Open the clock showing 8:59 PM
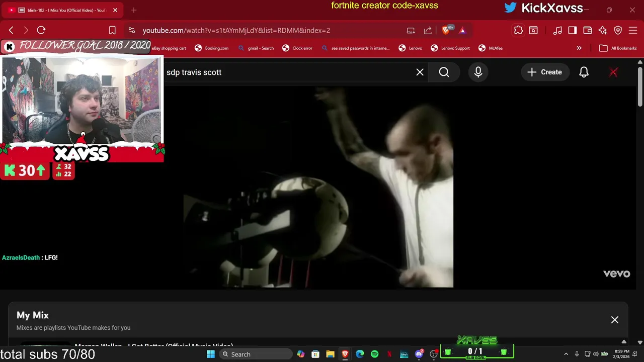 [x=621, y=354]
